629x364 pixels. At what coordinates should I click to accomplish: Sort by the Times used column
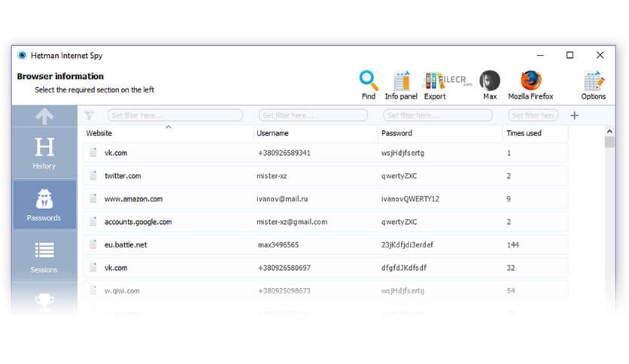524,133
